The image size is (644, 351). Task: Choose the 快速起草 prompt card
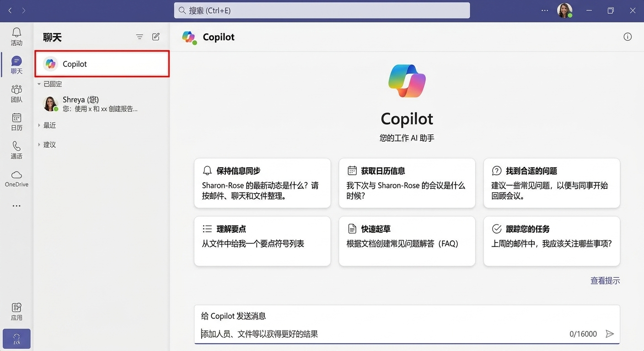[x=407, y=241]
